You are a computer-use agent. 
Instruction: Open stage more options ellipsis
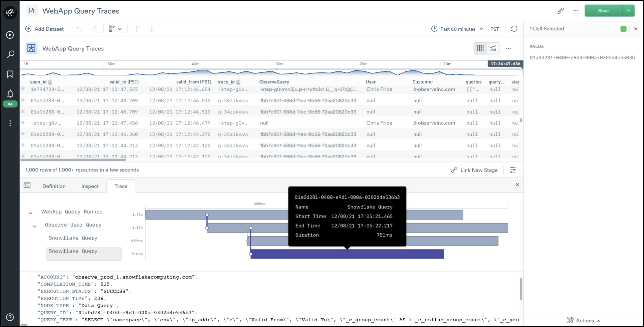508,48
